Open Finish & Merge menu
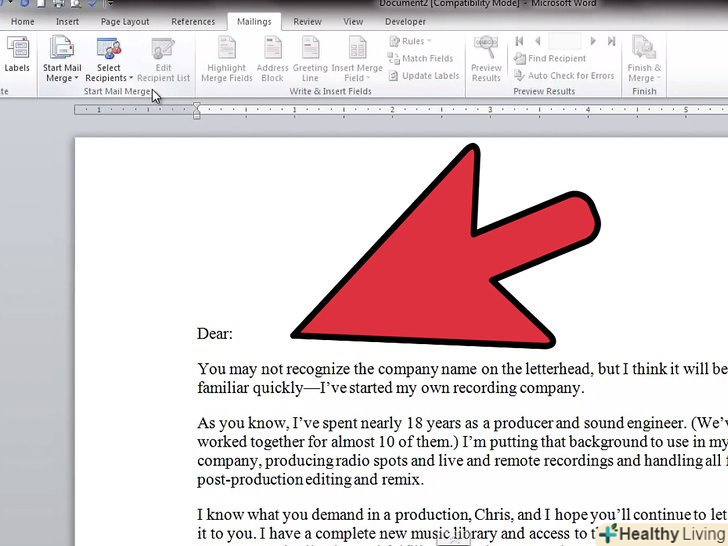This screenshot has height=546, width=728. pos(644,59)
